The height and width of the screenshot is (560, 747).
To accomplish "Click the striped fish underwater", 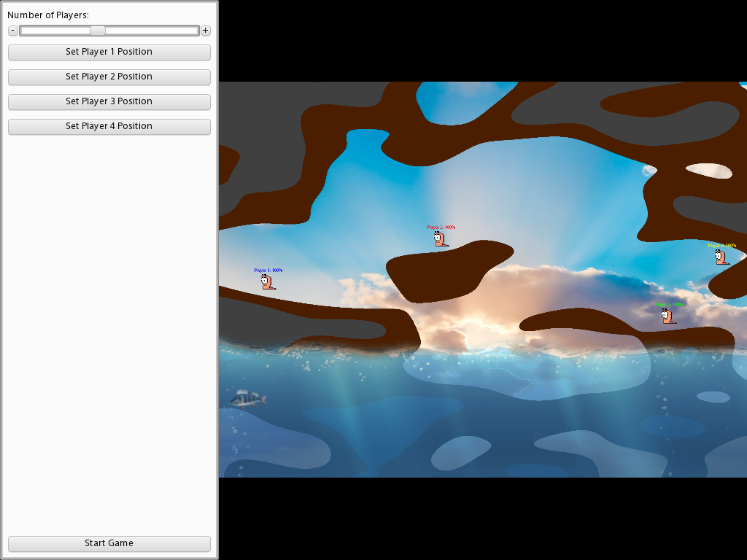I will pos(247,398).
